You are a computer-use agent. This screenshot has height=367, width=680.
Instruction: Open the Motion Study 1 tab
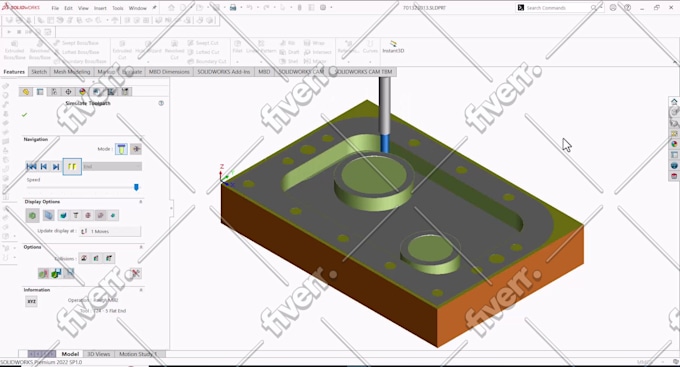[x=138, y=354]
